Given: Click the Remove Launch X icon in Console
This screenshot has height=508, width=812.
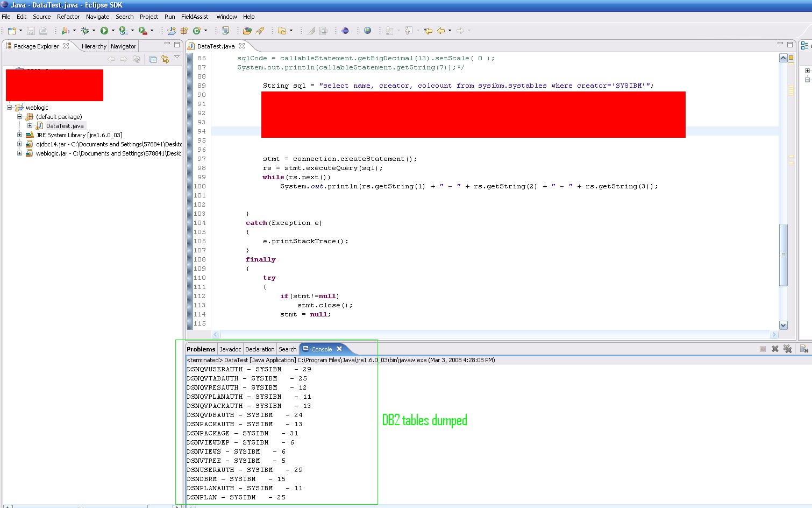Looking at the screenshot, I should pyautogui.click(x=775, y=349).
